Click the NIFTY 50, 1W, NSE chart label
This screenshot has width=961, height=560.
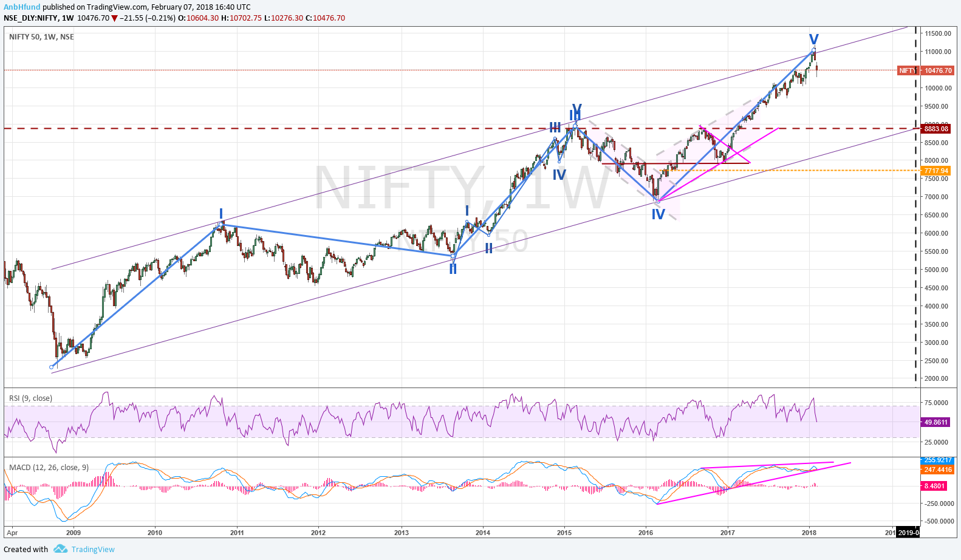pyautogui.click(x=41, y=37)
